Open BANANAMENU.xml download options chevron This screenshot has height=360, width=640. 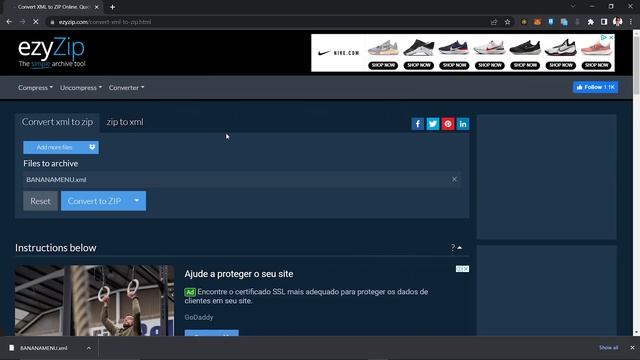pyautogui.click(x=89, y=348)
